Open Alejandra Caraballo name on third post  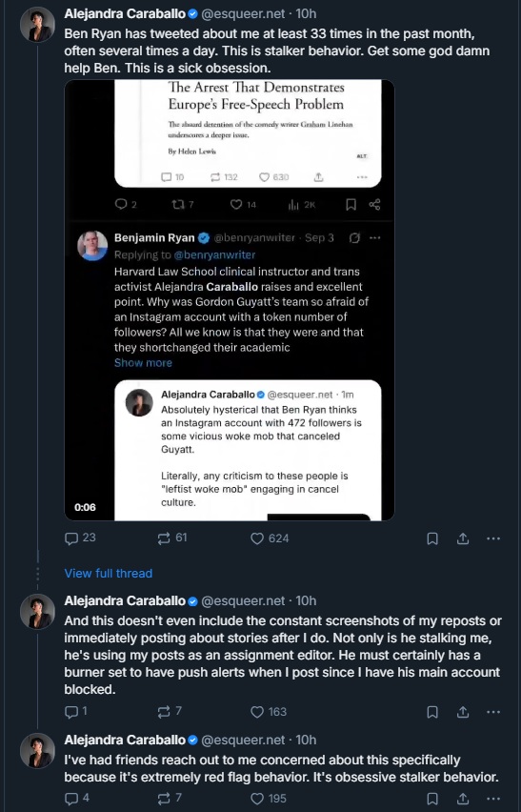point(125,740)
